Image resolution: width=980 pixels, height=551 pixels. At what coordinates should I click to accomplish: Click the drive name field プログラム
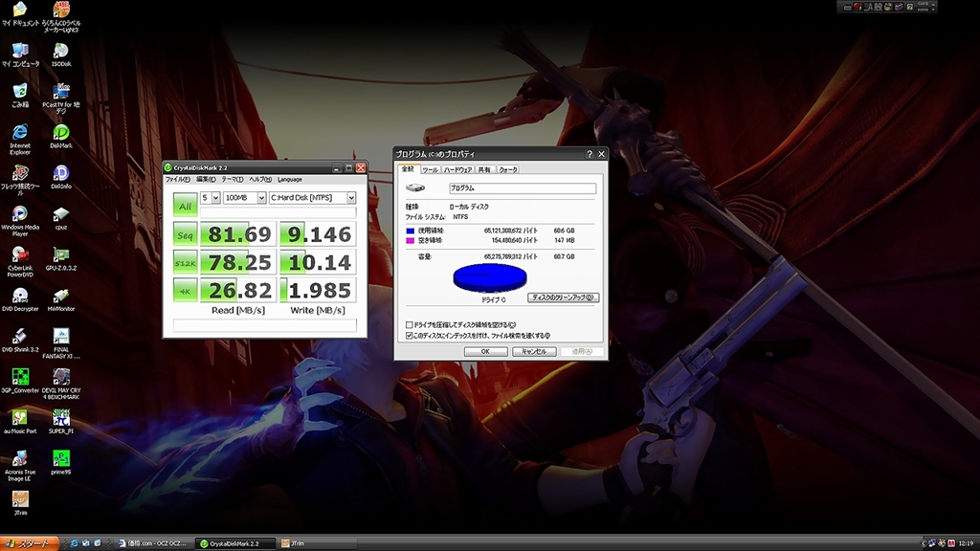click(523, 188)
